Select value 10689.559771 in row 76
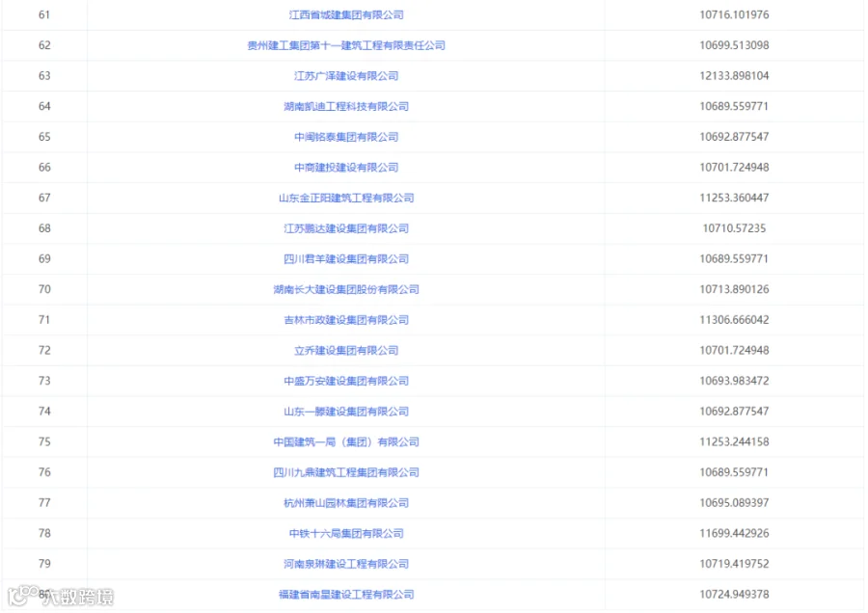Screen dimensions: 868x613 click(734, 472)
